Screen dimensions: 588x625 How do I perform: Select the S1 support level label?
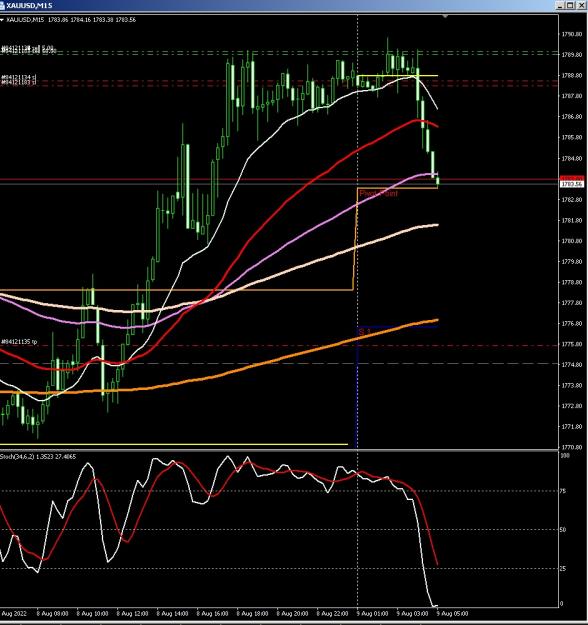pyautogui.click(x=365, y=332)
